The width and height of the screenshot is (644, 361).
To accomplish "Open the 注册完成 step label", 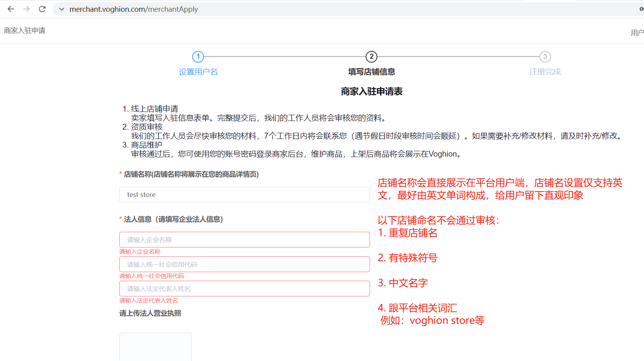I will (545, 72).
